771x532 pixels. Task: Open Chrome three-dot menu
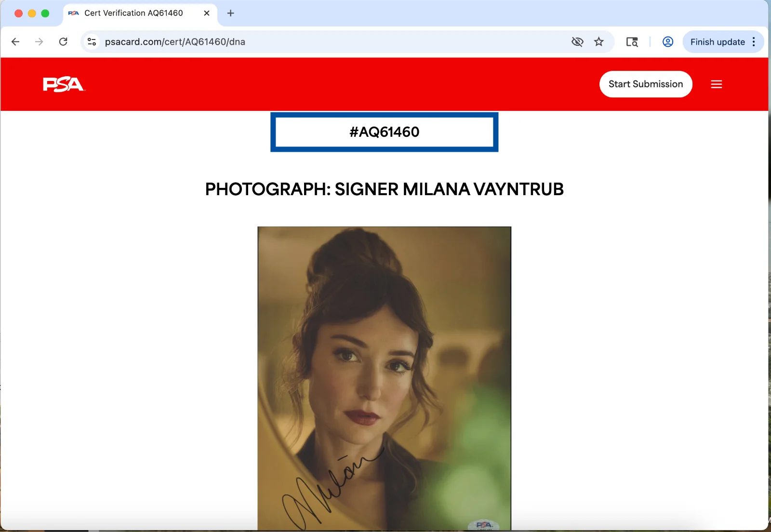coord(754,42)
